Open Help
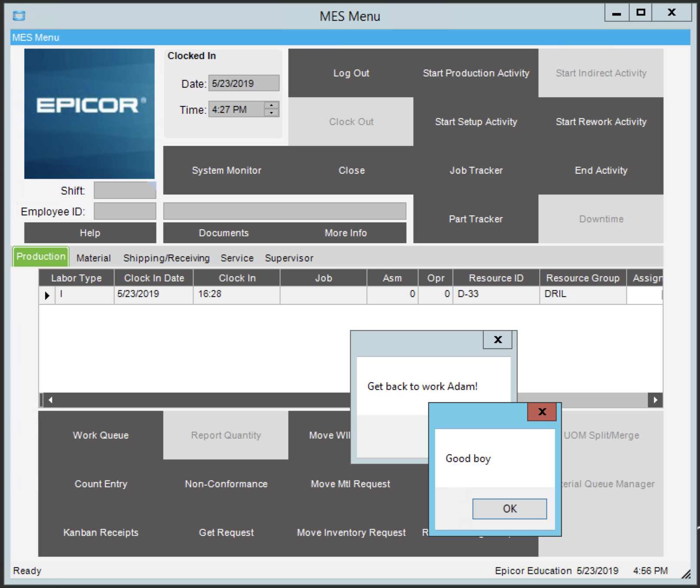The width and height of the screenshot is (700, 588). pos(90,233)
